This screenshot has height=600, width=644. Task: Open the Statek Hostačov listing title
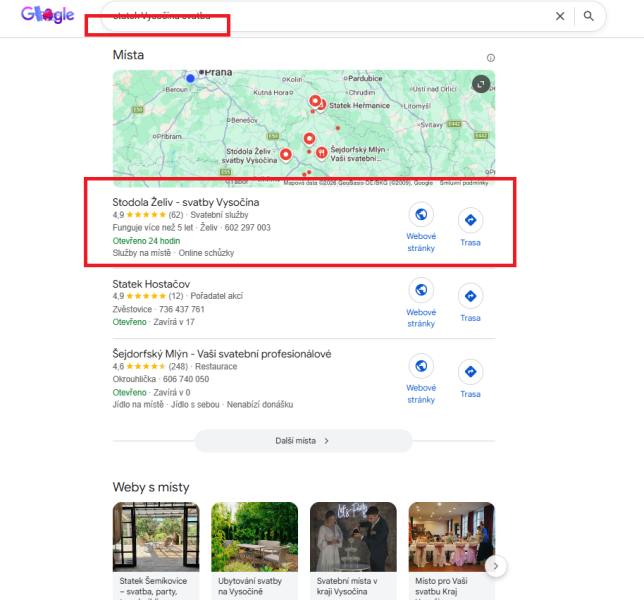point(151,284)
